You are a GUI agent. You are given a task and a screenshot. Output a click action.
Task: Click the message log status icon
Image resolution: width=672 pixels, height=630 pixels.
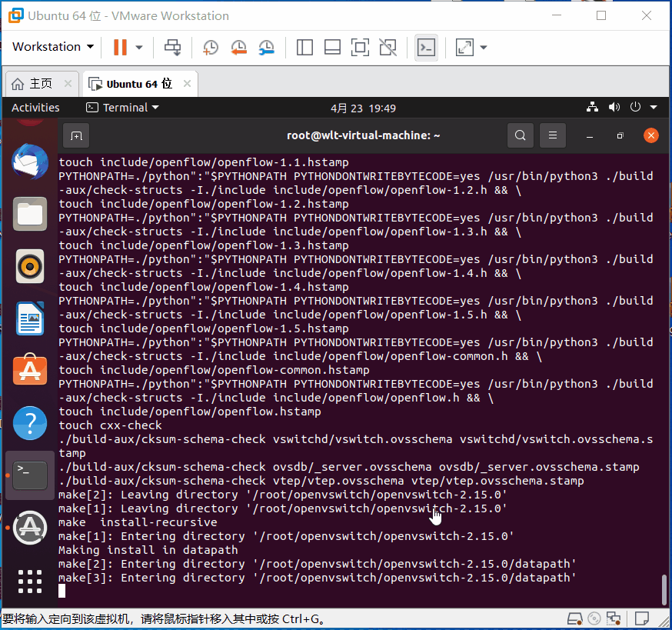[641, 619]
